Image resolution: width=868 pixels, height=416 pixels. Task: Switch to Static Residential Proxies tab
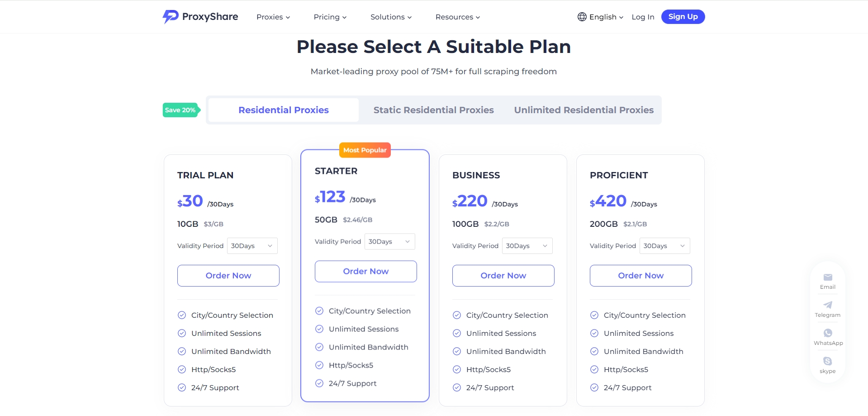coord(433,110)
